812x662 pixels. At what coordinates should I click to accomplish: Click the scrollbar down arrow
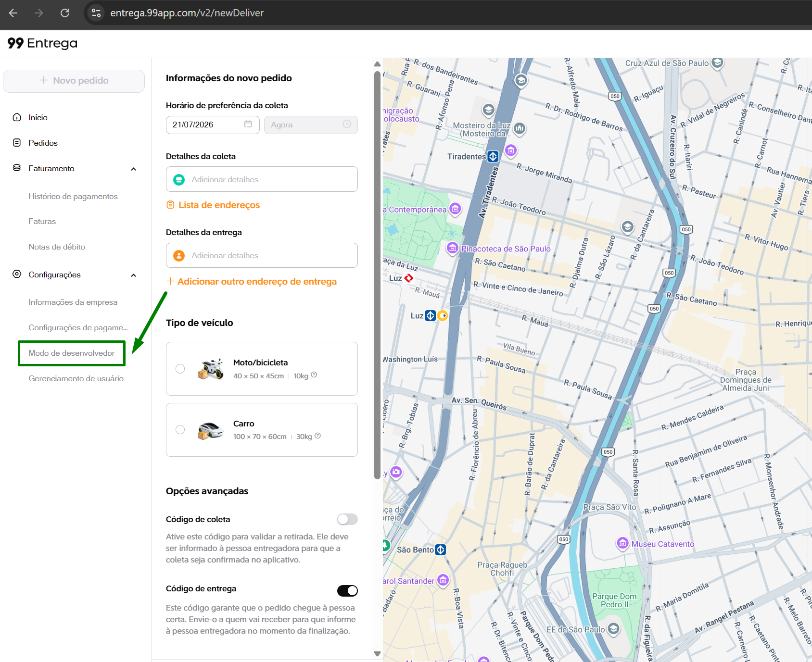[x=377, y=654]
